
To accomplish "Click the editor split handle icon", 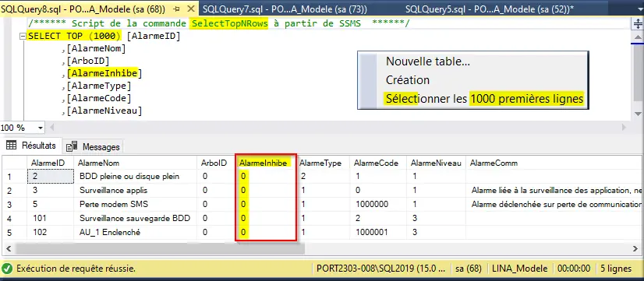I will pos(638,25).
